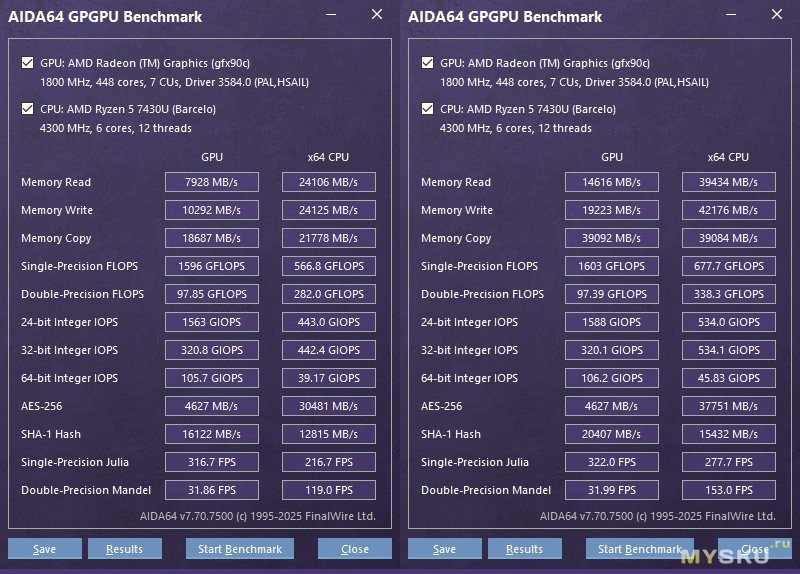Select the 39434 MB/s CPU Memory Read field
The height and width of the screenshot is (574, 800).
[x=729, y=182]
